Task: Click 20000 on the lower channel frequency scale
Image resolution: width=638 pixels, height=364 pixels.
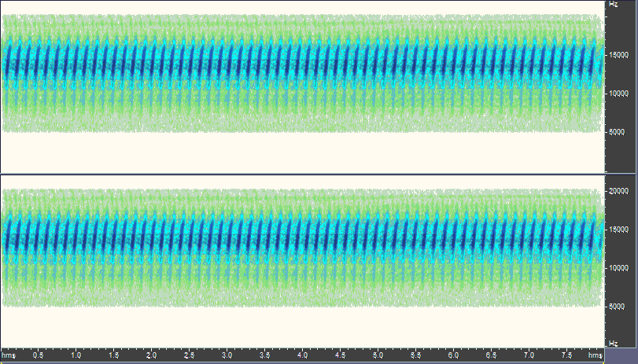Action: tap(618, 191)
